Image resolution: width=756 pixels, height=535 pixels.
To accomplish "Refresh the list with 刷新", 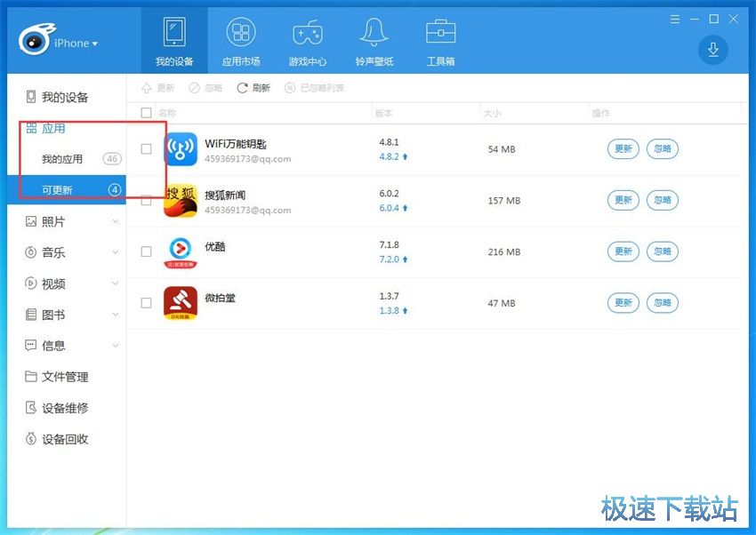I will pyautogui.click(x=253, y=88).
